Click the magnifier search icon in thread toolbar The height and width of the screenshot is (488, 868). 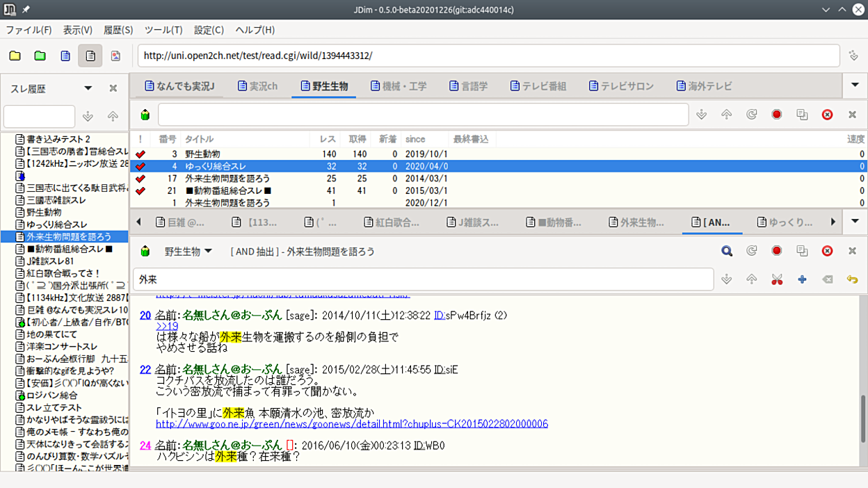tap(727, 251)
